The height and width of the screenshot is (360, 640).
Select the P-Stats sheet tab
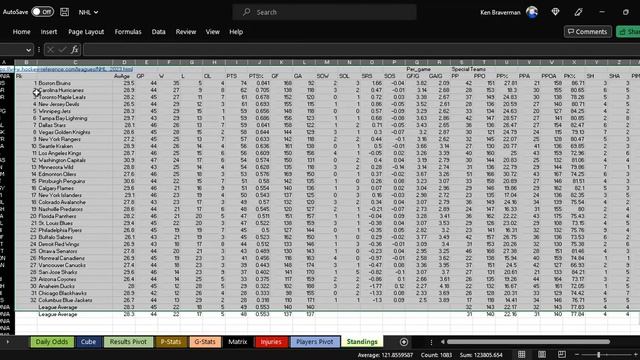[171, 342]
